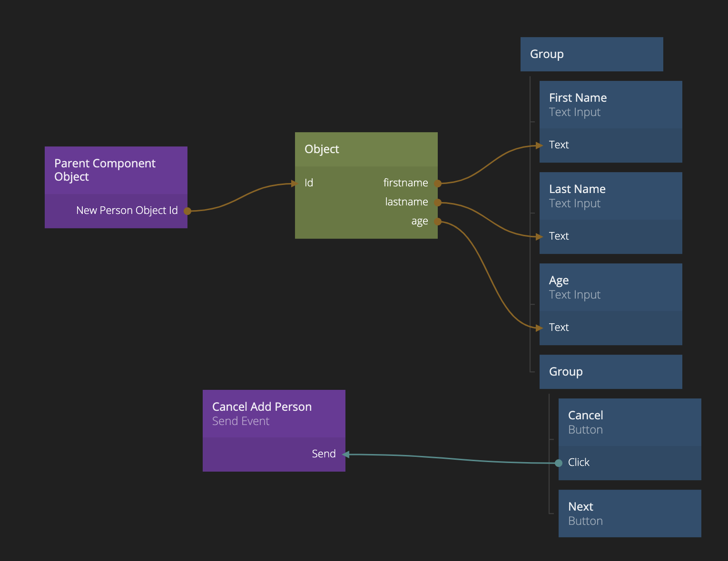Click the Text input arrow of First Name
This screenshot has width=728, height=561.
(540, 145)
